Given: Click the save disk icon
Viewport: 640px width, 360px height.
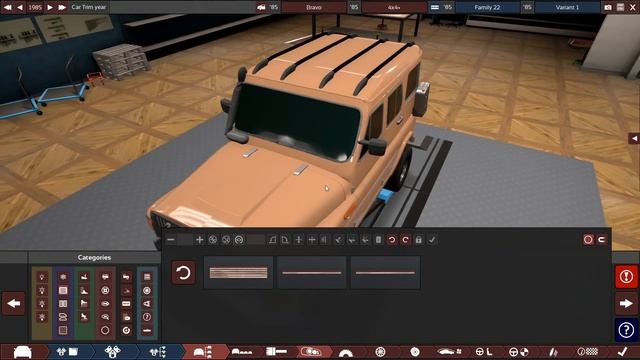Looking at the screenshot, I should tap(620, 7).
